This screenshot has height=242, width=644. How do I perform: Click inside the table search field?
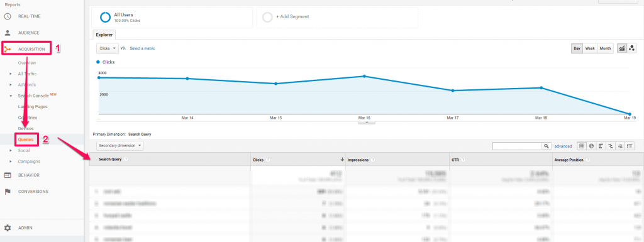point(518,146)
